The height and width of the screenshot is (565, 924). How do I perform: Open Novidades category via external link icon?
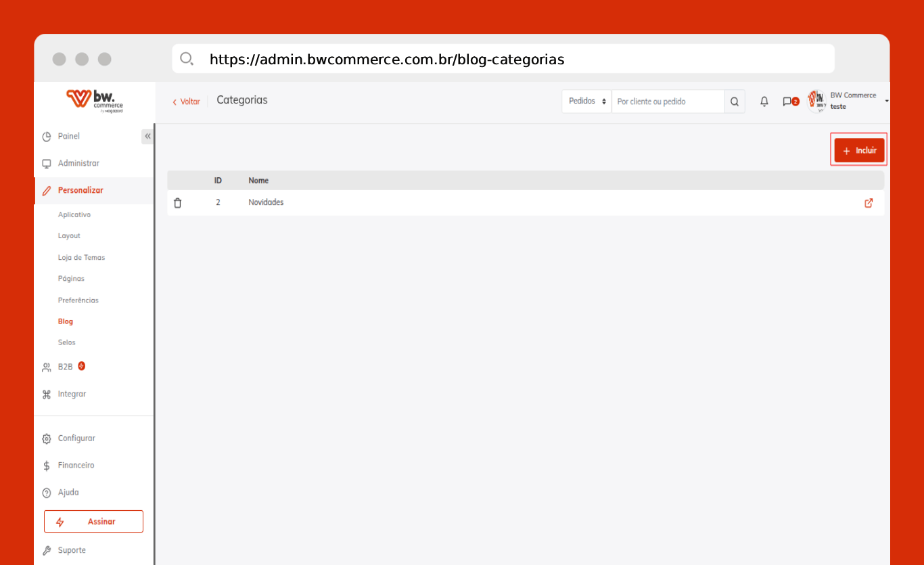[869, 203]
